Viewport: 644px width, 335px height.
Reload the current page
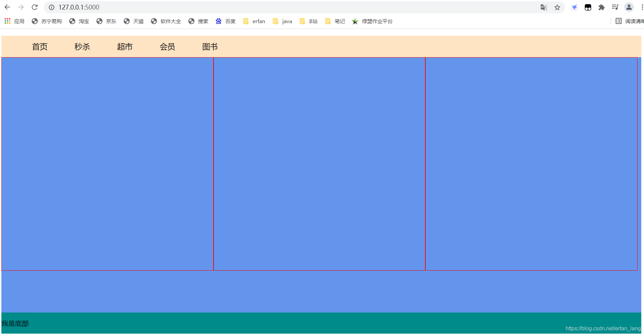tap(34, 7)
